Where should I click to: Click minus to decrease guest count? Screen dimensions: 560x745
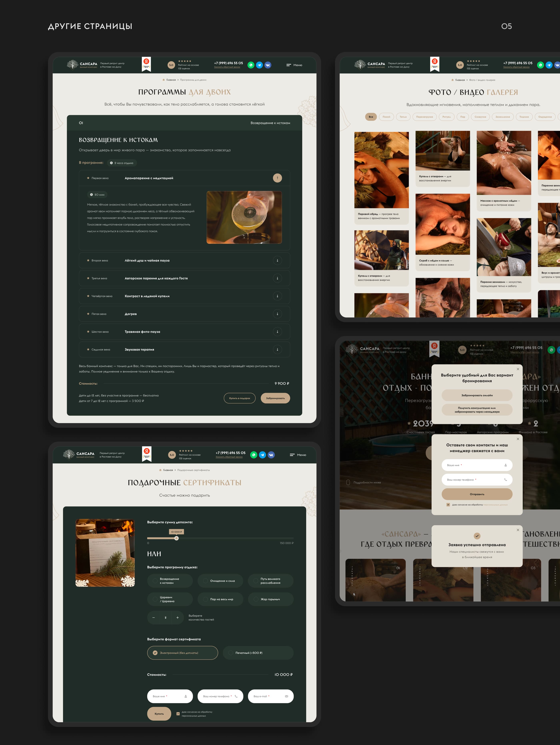tap(154, 617)
